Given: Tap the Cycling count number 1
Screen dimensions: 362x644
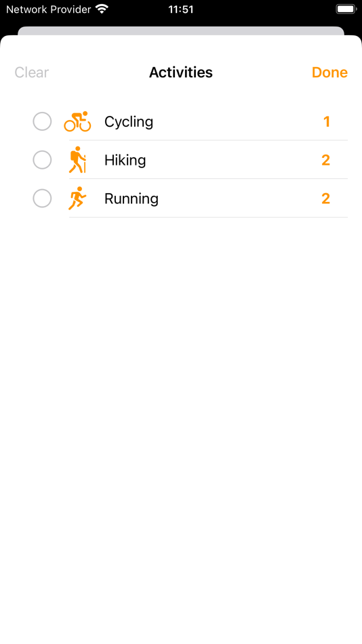Looking at the screenshot, I should point(327,121).
